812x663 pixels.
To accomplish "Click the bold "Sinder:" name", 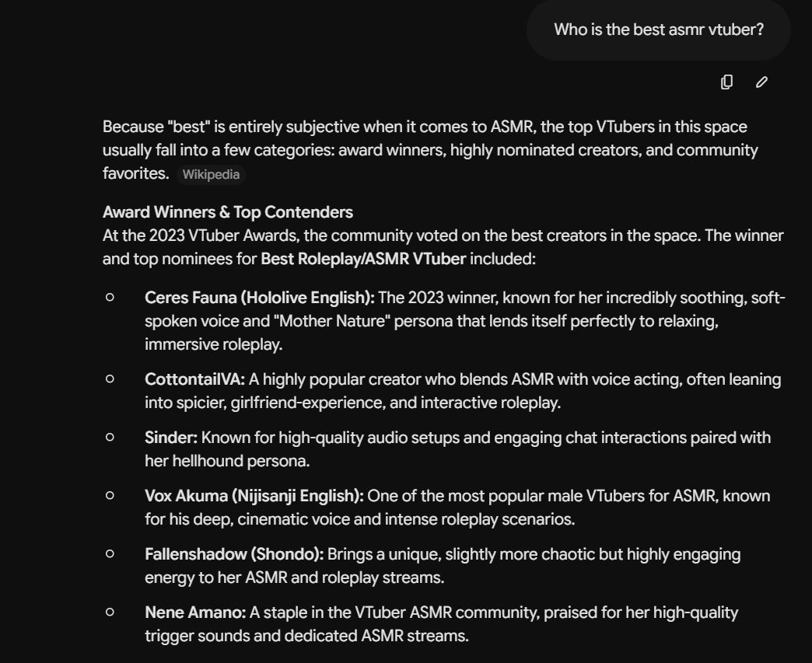I will tap(171, 438).
